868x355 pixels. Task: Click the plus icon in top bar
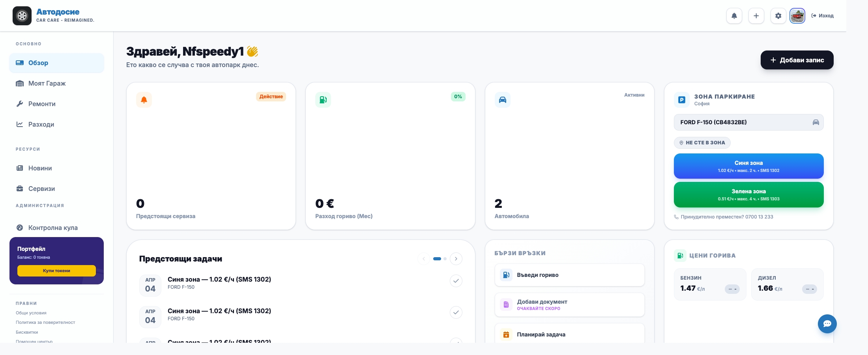click(x=756, y=16)
